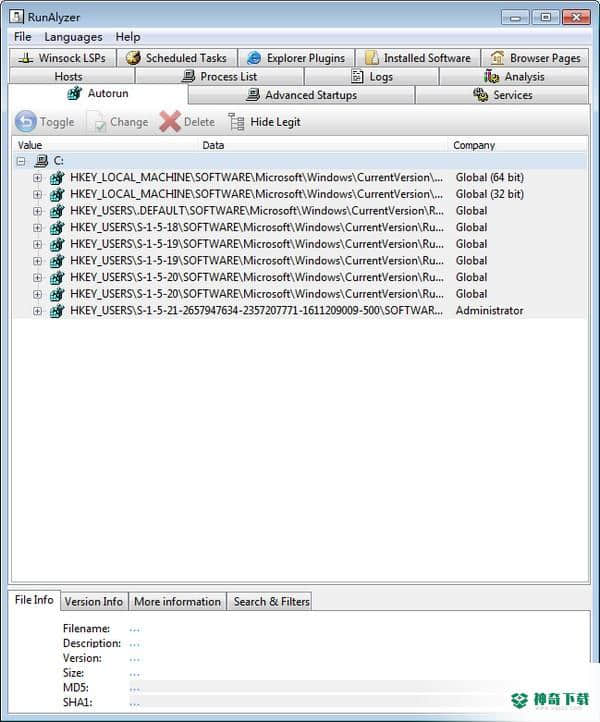Click the Change button label
Viewport: 600px width, 722px height.
129,122
